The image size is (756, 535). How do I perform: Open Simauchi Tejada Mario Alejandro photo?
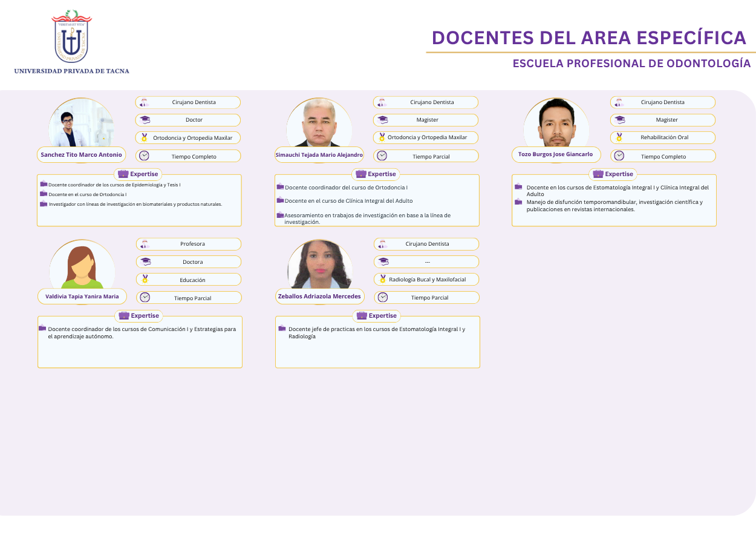tap(319, 123)
